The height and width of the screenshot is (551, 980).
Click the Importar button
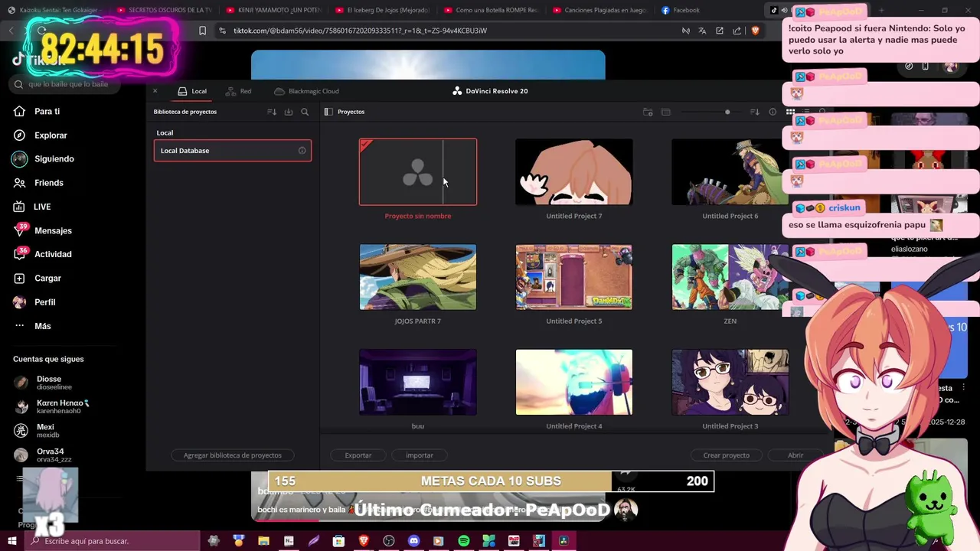click(x=420, y=455)
